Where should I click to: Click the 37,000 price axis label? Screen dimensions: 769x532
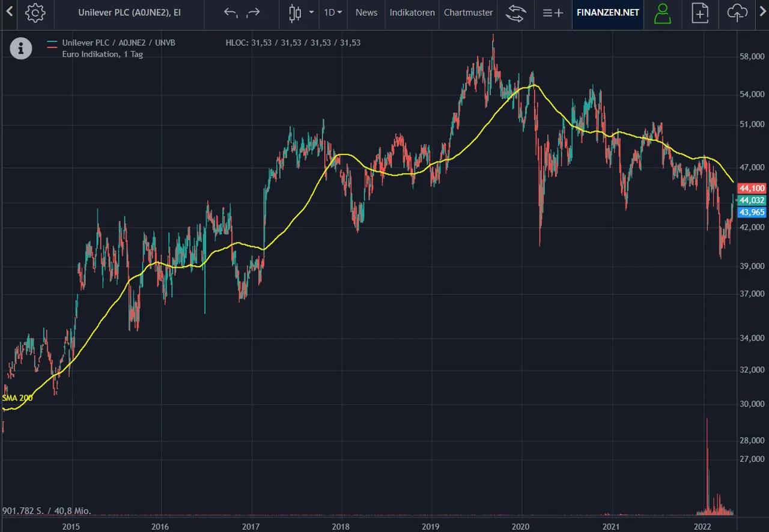point(752,294)
